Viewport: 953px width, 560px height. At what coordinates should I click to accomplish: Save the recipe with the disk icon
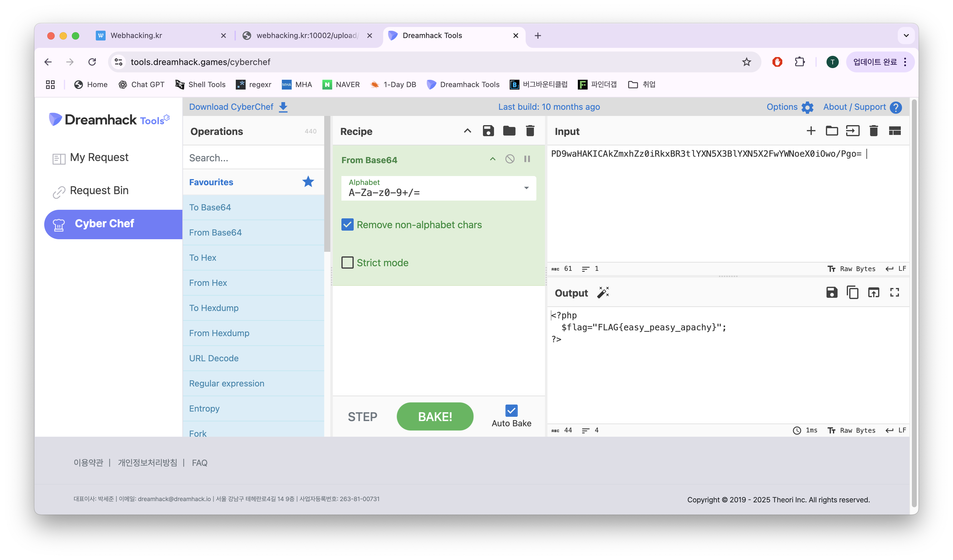tap(488, 131)
